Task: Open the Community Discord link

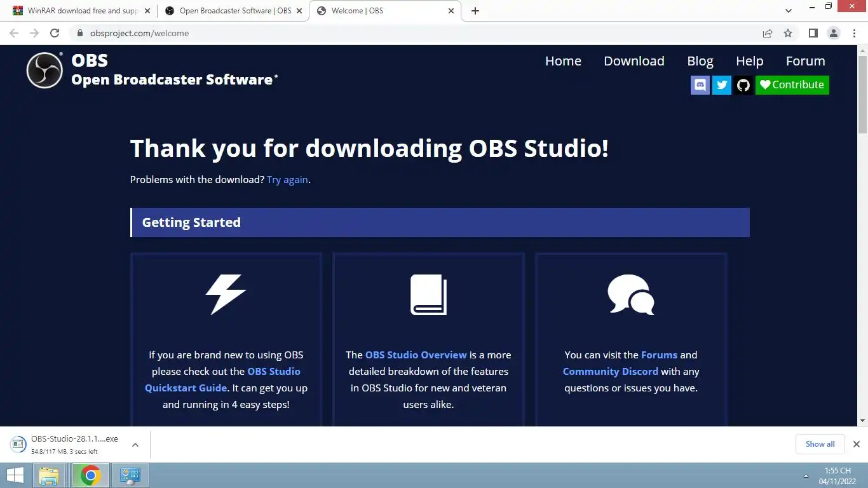Action: click(611, 371)
